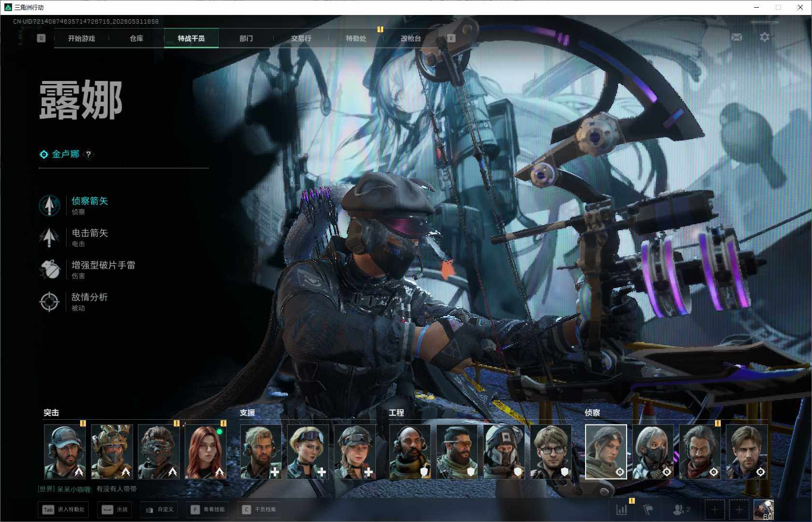Image resolution: width=812 pixels, height=522 pixels.
Task: Select the blonde 支援 operator with goggles
Action: pyautogui.click(x=308, y=452)
